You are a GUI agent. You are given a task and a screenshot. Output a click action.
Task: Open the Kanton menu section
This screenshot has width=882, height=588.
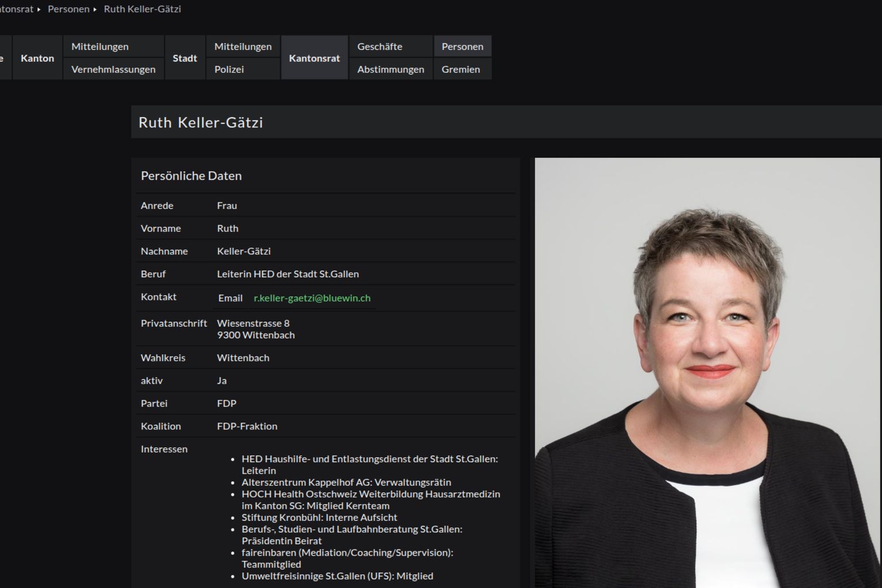(37, 58)
